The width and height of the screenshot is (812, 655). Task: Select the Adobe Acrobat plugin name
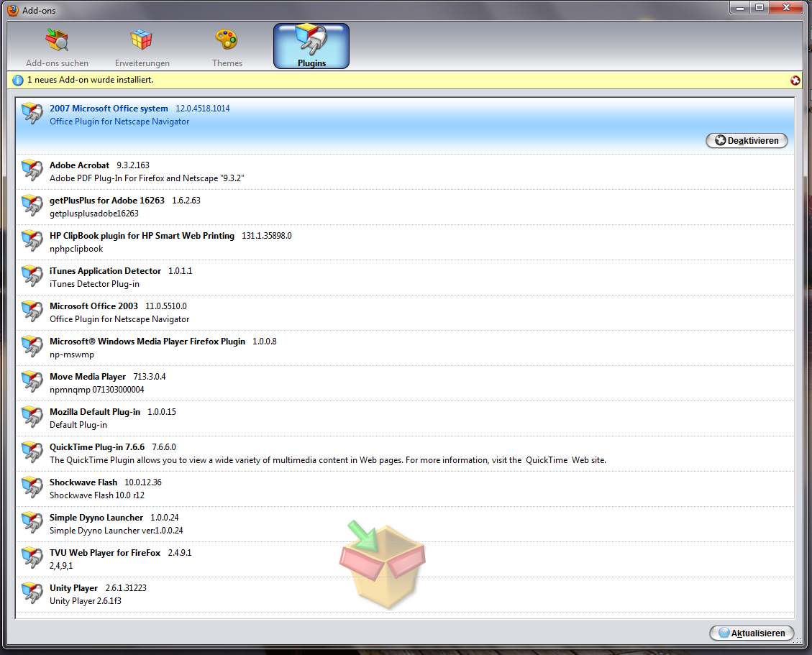79,165
